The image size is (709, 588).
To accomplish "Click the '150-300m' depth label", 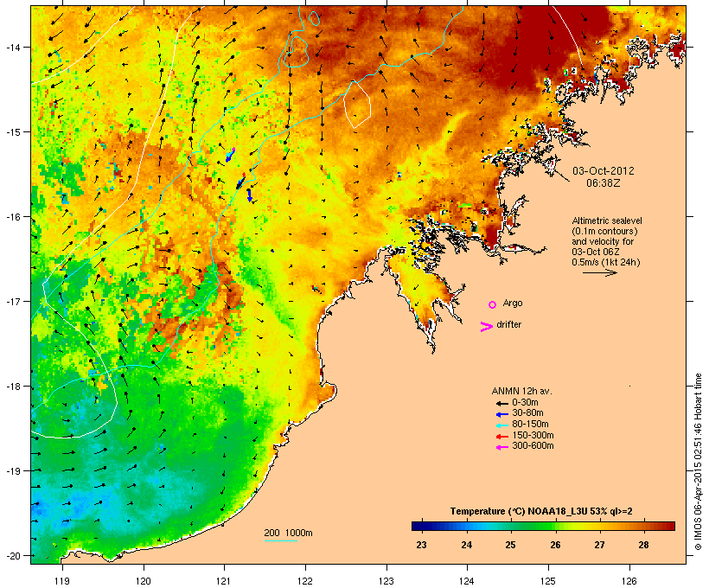I will pos(533,435).
